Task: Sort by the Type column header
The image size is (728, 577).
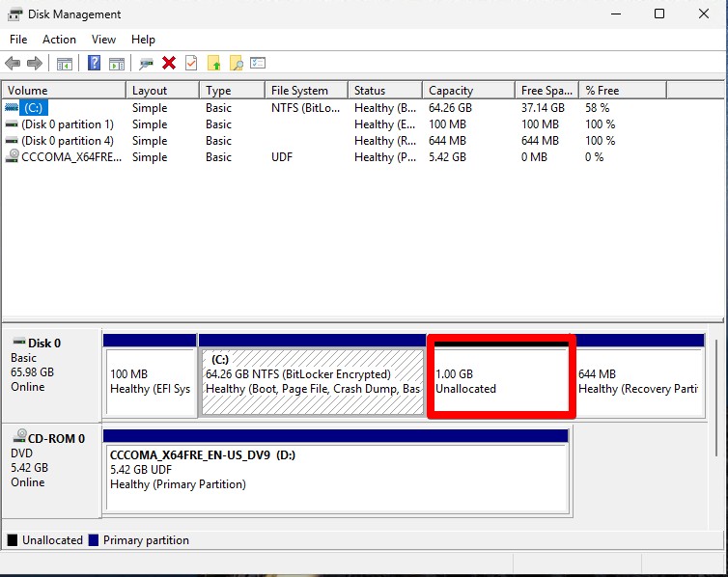Action: point(233,91)
